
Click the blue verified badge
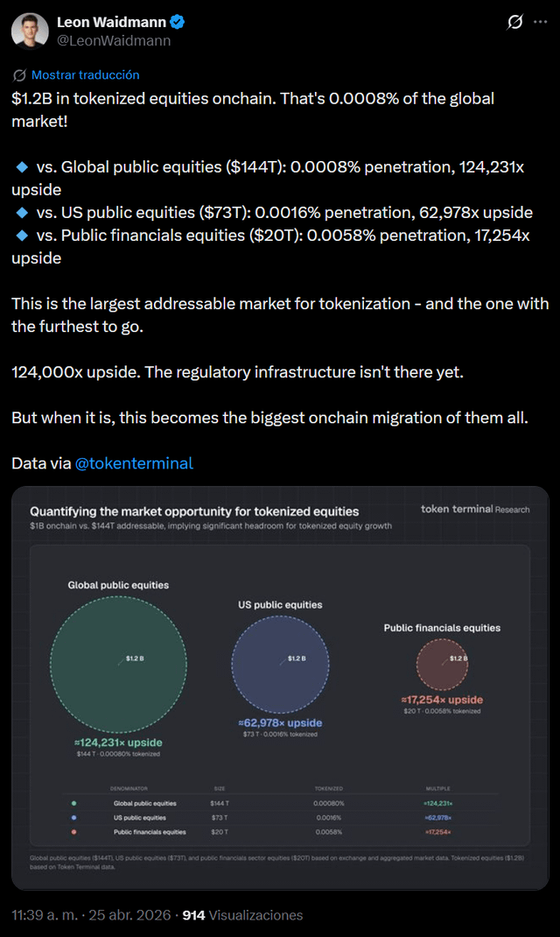[x=178, y=22]
